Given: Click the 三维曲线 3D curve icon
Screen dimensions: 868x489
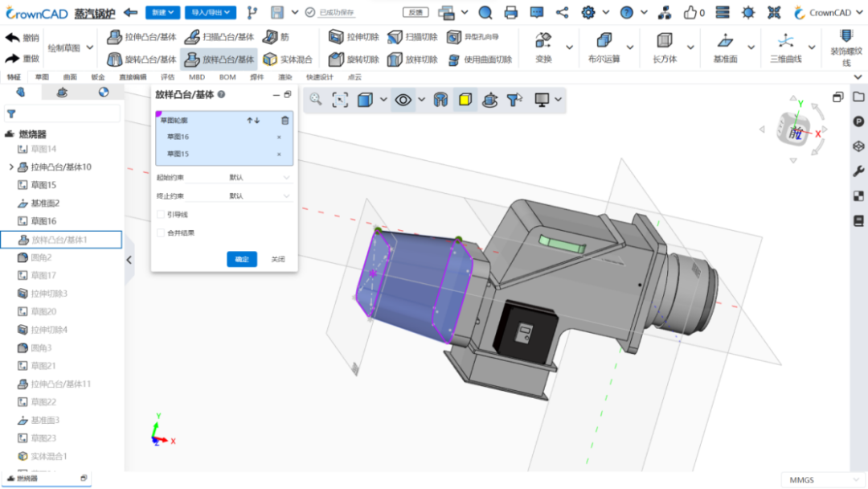Looking at the screenshot, I should tap(785, 40).
